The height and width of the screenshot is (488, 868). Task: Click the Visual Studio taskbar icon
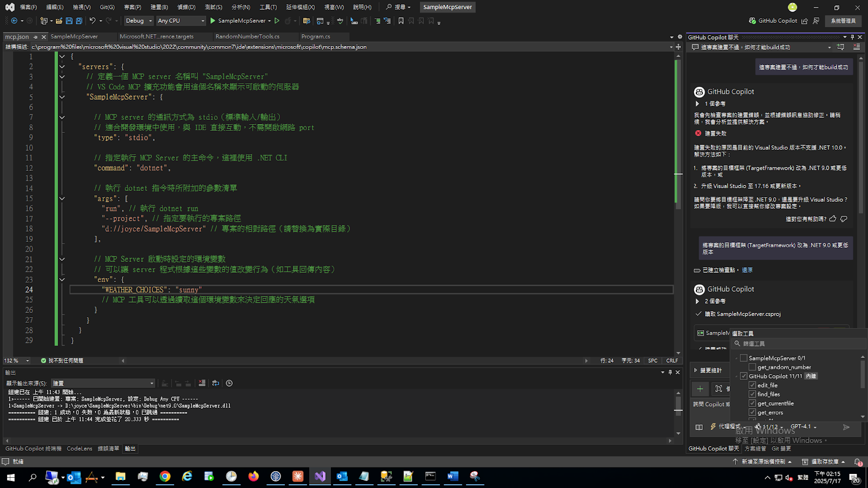320,476
